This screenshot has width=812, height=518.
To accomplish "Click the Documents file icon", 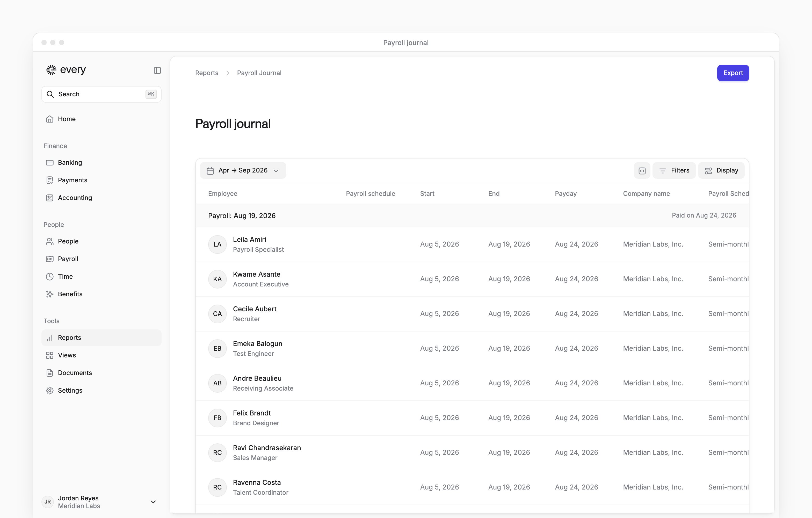I will pyautogui.click(x=49, y=373).
